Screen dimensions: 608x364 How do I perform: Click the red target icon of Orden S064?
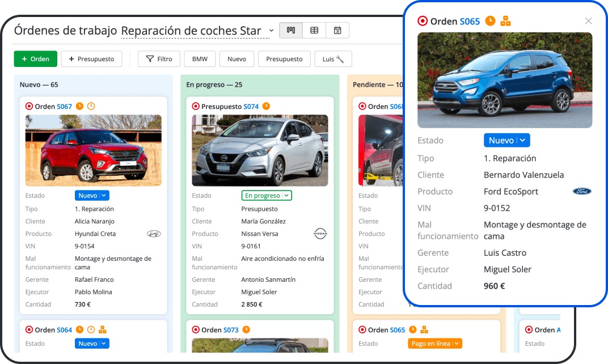click(29, 329)
